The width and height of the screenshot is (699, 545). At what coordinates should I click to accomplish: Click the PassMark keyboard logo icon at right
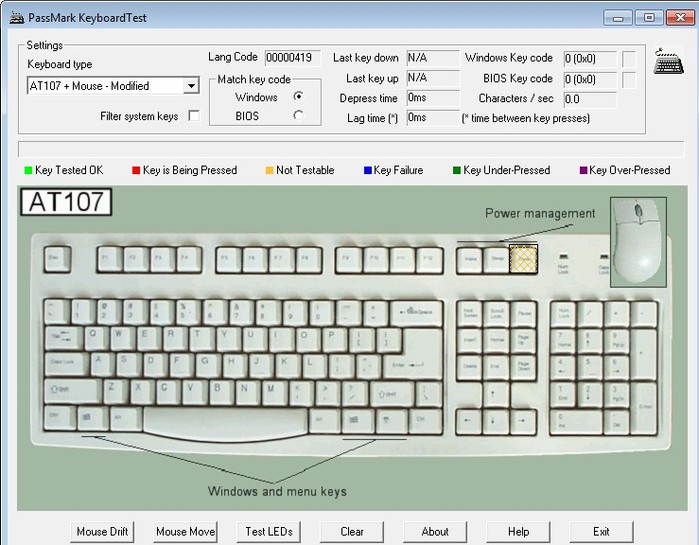(669, 61)
